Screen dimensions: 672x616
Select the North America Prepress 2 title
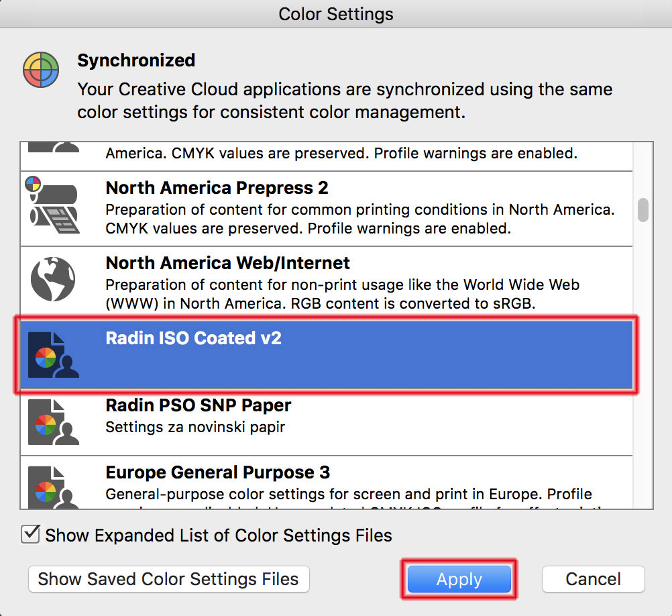[x=217, y=188]
